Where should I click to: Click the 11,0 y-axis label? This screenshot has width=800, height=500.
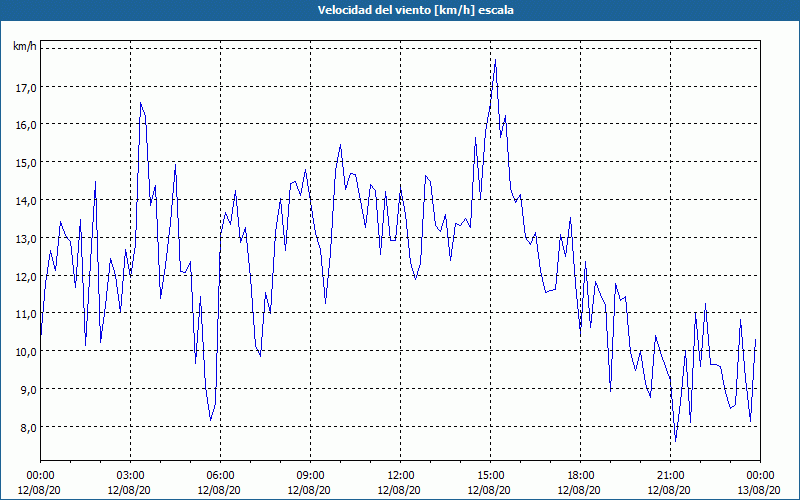pos(26,314)
